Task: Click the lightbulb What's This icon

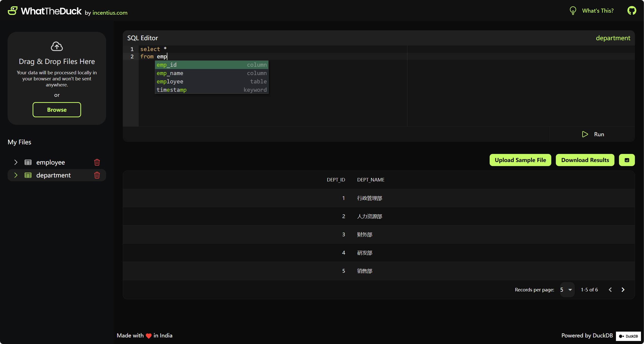Action: [573, 11]
